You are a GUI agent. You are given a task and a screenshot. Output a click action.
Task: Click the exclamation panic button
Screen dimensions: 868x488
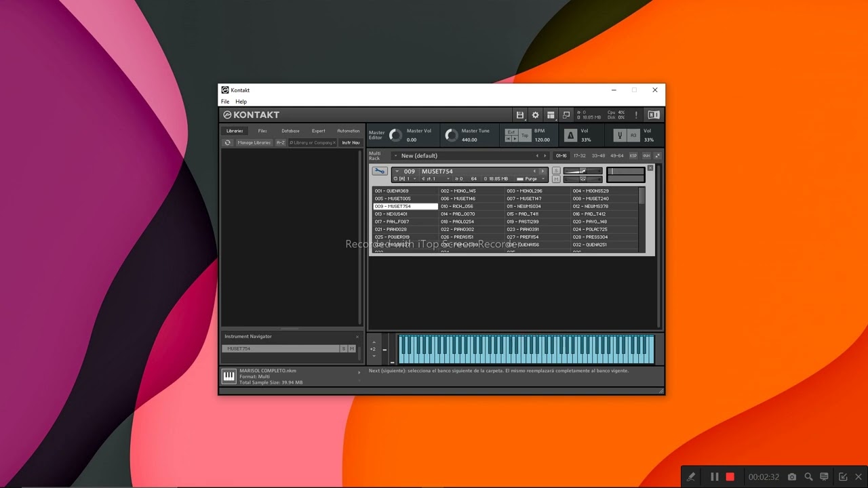coord(636,115)
